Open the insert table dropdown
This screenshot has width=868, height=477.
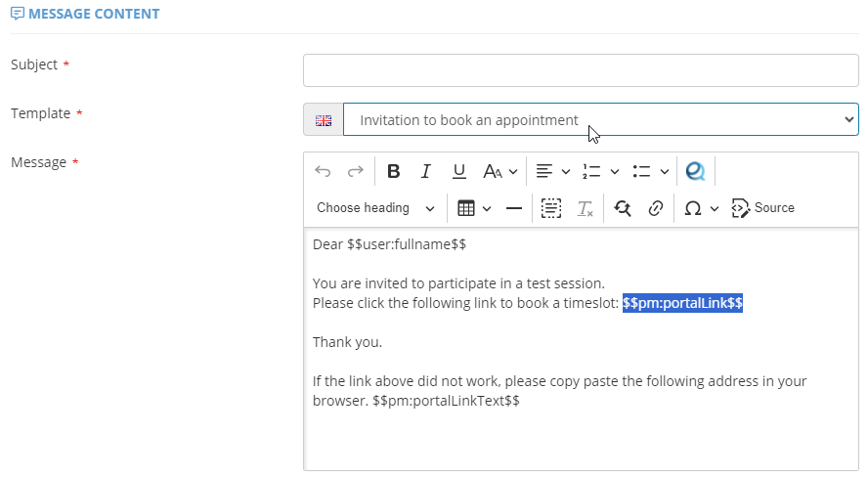[x=474, y=208]
